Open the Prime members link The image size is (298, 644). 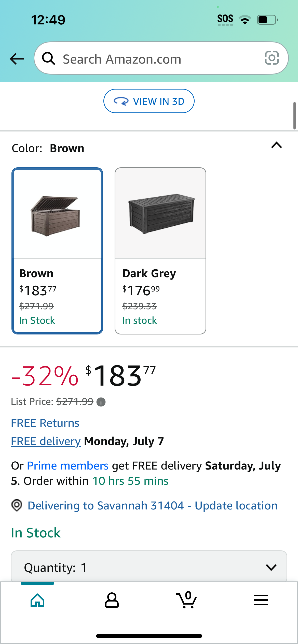pos(68,466)
